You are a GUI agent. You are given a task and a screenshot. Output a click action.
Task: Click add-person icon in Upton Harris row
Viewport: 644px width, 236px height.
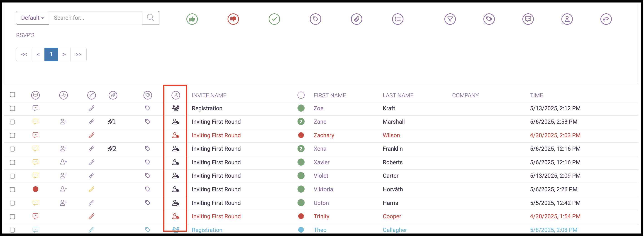tap(63, 203)
